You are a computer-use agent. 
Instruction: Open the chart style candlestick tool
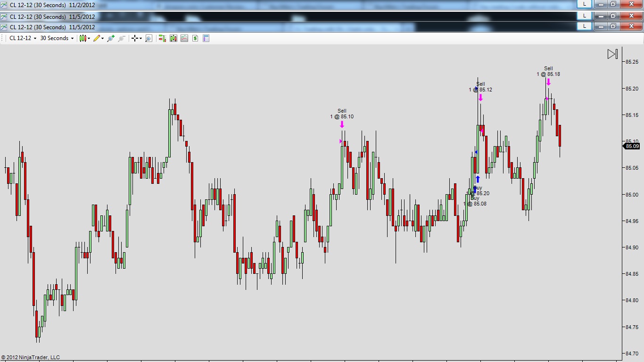point(83,38)
